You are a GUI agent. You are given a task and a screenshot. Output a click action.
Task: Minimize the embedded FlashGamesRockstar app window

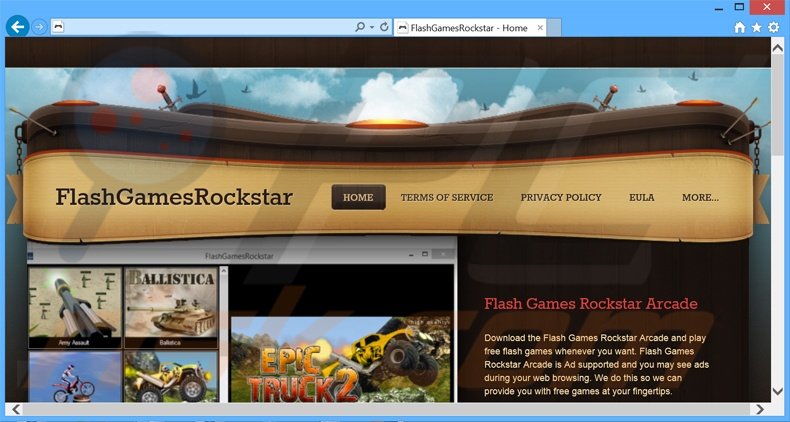click(x=411, y=255)
